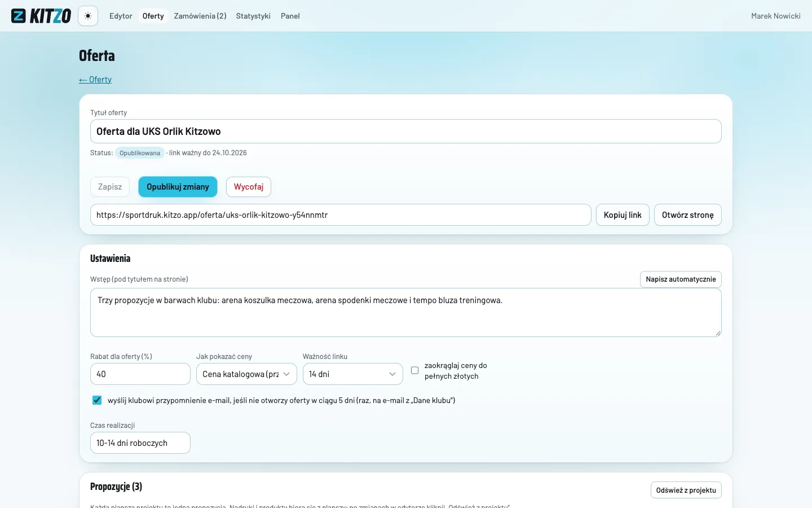Open the Jak pokazać ceny dropdown
This screenshot has height=508, width=812.
[x=246, y=374]
